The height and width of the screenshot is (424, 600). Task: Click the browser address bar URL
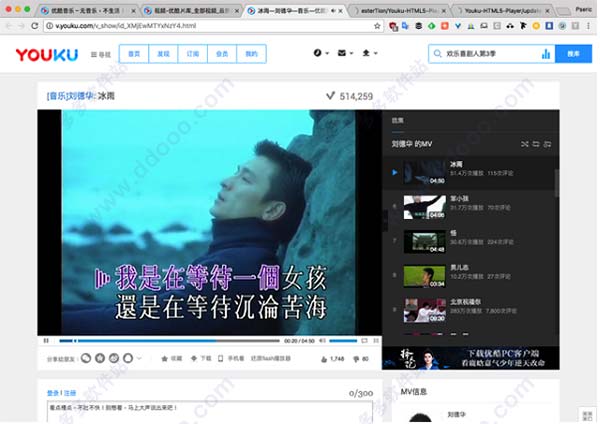[126, 26]
